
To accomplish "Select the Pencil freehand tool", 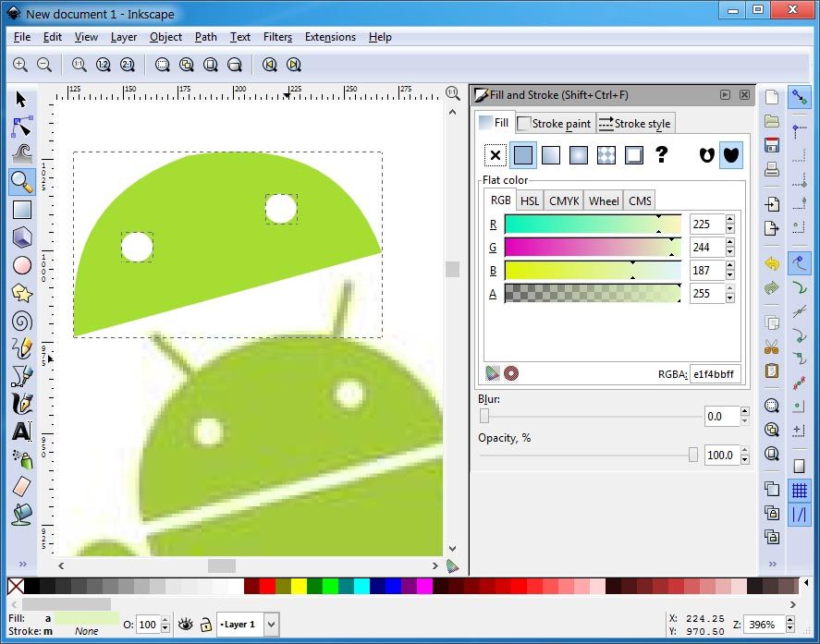I will pyautogui.click(x=21, y=348).
